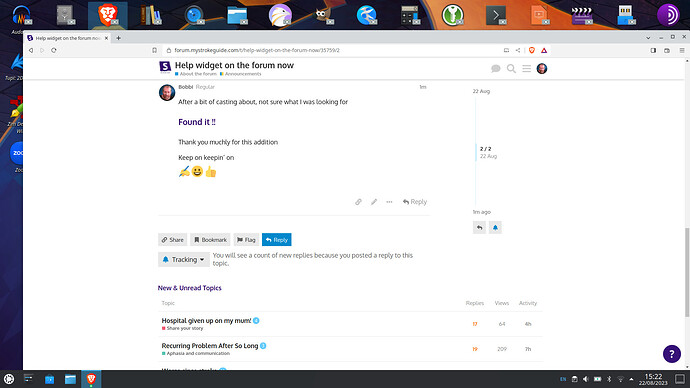The height and width of the screenshot is (388, 690).
Task: Click the blue Reply button
Action: coord(276,240)
